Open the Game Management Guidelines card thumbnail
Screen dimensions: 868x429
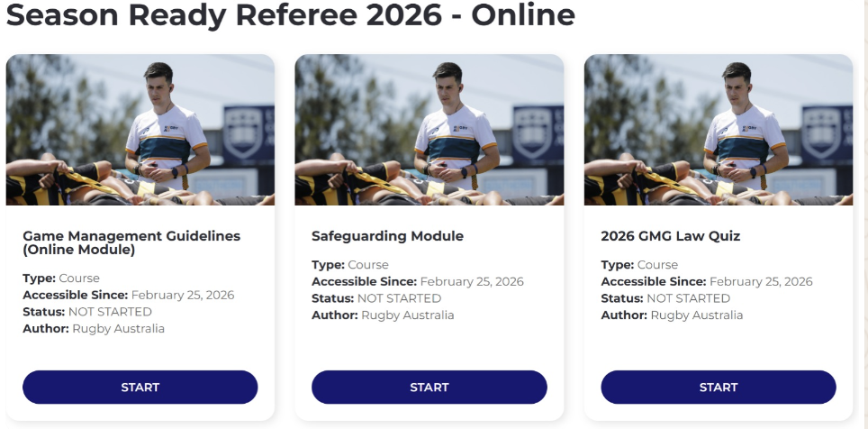click(140, 130)
